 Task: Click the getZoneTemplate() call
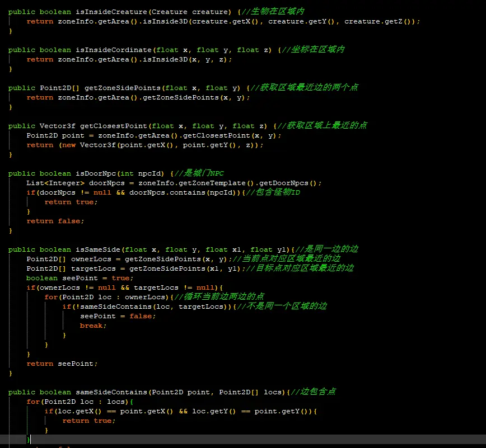[x=217, y=183]
